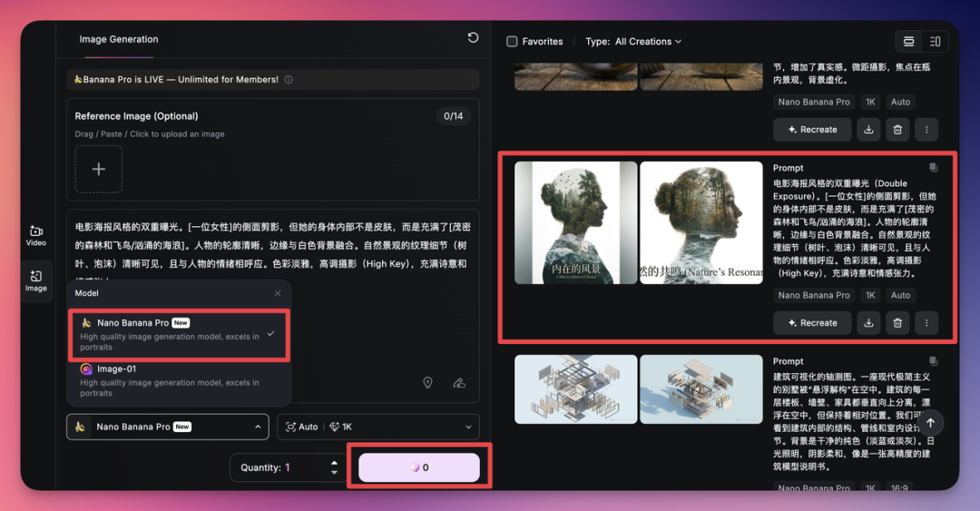Recreate the wooden table creation
The width and height of the screenshot is (980, 511).
pyautogui.click(x=812, y=130)
